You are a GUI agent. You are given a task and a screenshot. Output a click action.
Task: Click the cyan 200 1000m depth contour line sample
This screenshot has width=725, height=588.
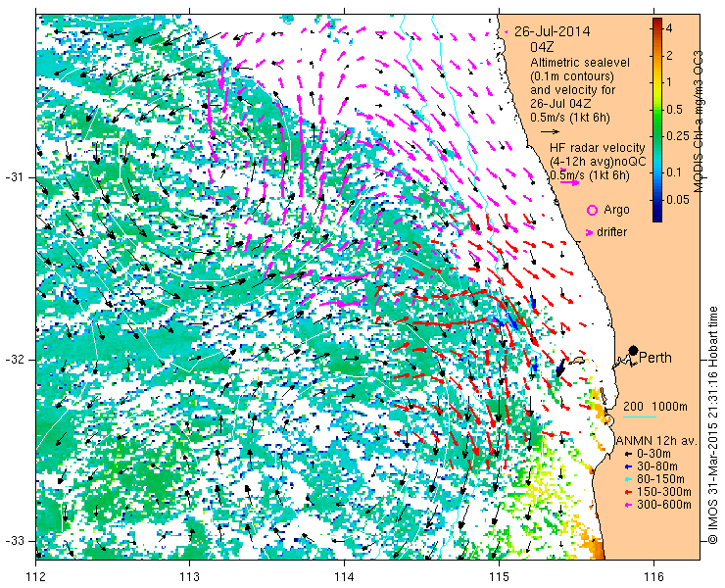coord(640,416)
